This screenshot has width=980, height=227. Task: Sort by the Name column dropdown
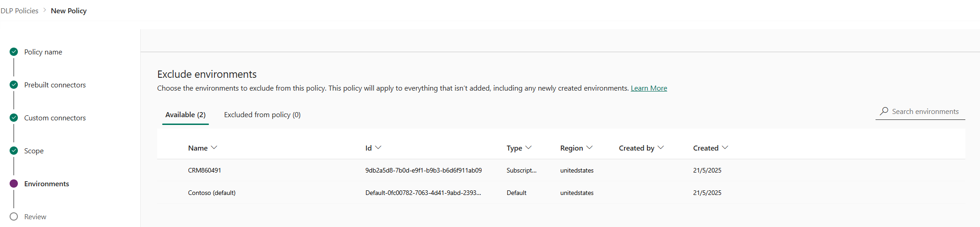(x=214, y=147)
